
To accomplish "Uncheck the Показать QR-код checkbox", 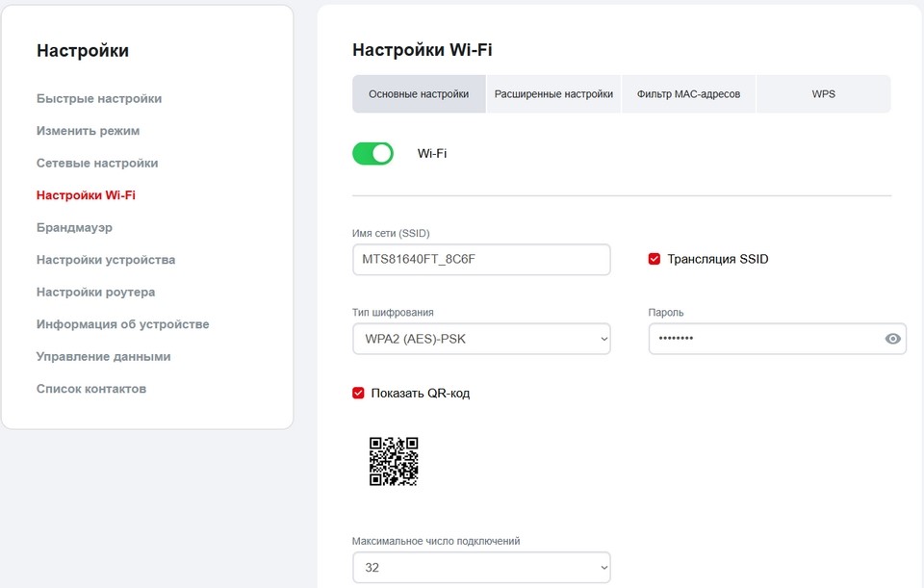I will coord(359,393).
